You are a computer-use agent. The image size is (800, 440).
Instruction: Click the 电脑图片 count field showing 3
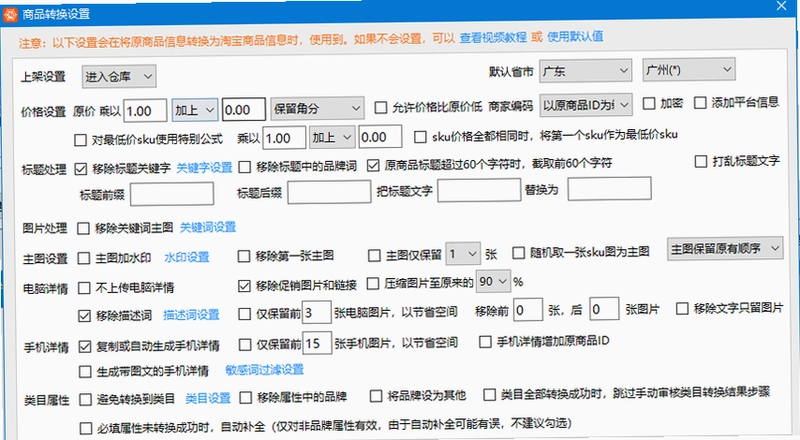coord(317,313)
